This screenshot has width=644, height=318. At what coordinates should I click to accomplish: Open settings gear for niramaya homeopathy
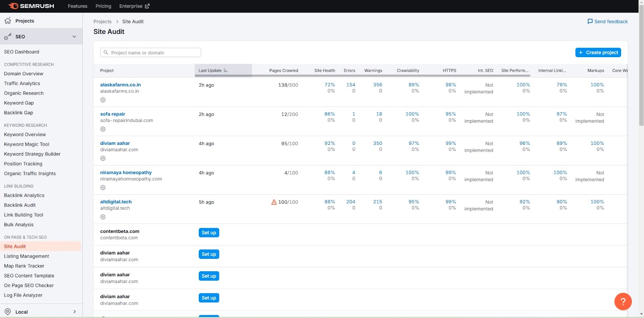pyautogui.click(x=103, y=188)
